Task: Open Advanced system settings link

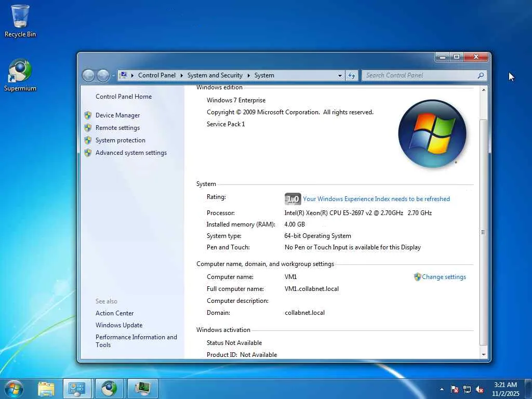Action: (x=131, y=153)
